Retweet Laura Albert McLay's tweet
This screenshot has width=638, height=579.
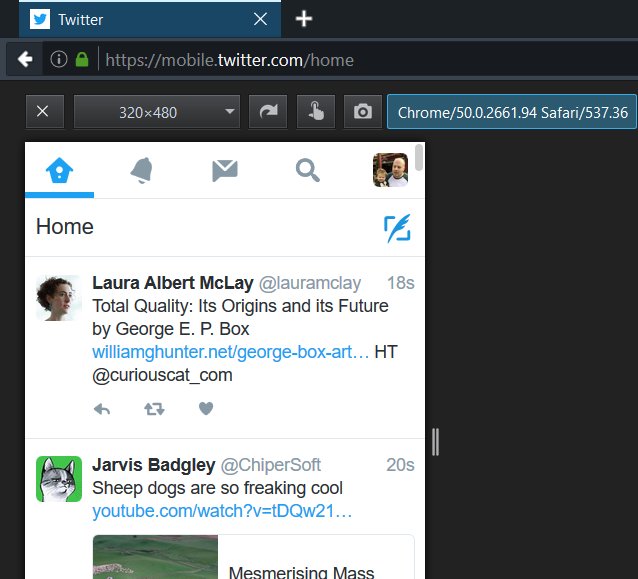(154, 409)
